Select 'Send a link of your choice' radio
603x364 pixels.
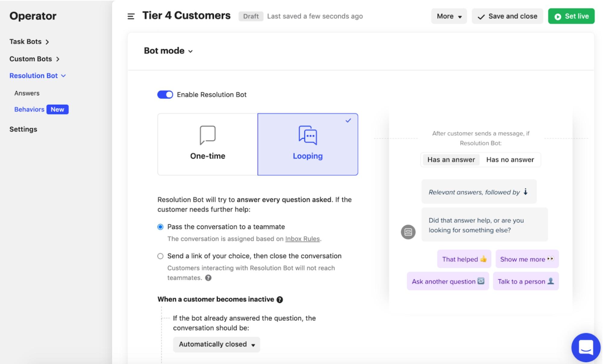coord(160,256)
